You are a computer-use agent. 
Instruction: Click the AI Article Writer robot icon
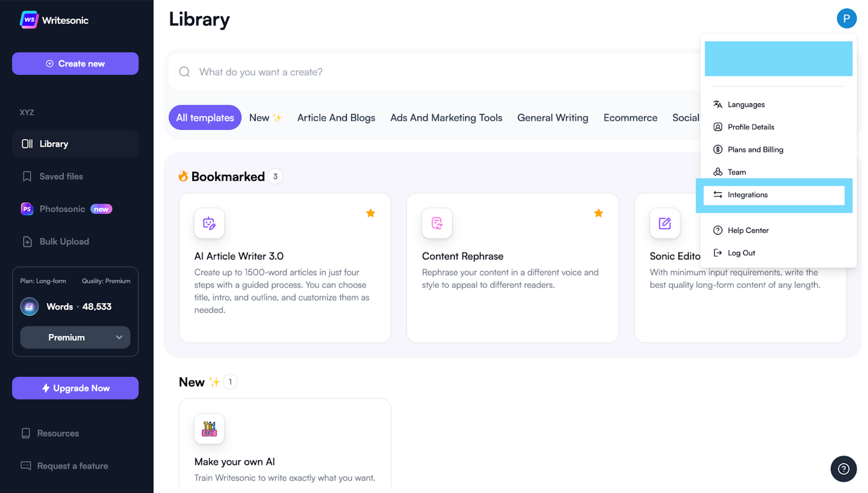(x=209, y=223)
